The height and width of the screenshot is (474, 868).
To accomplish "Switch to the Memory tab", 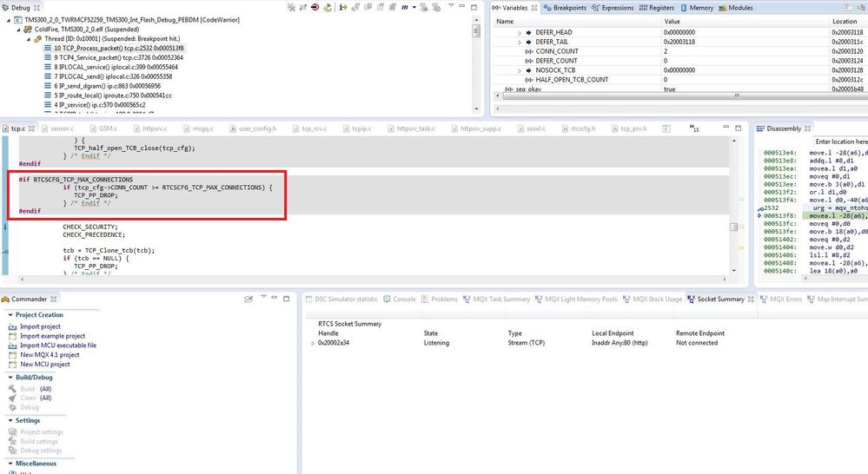I will coord(696,8).
